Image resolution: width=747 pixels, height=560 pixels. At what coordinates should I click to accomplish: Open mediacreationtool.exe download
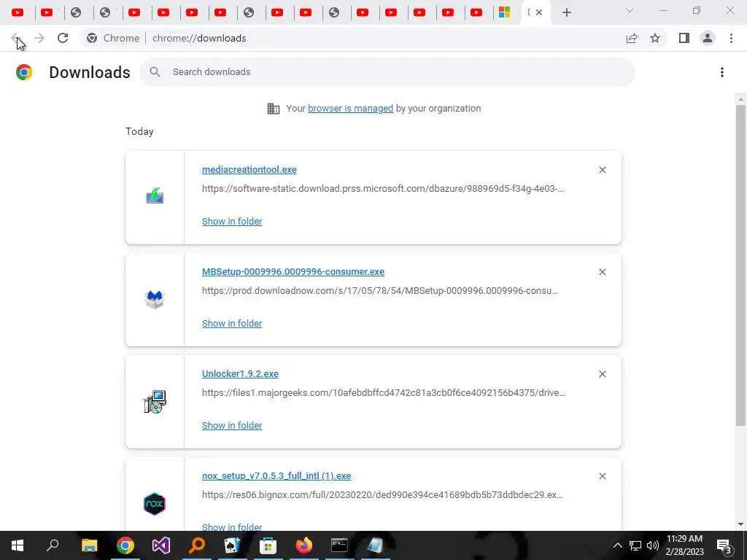point(249,169)
